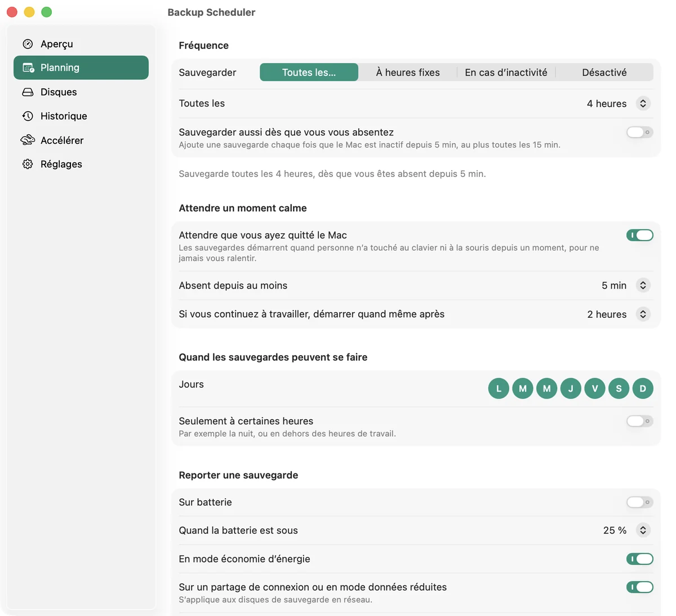Screen dimensions: 676x616
Task: Set Sauvegarder to Désactivé
Action: (604, 72)
